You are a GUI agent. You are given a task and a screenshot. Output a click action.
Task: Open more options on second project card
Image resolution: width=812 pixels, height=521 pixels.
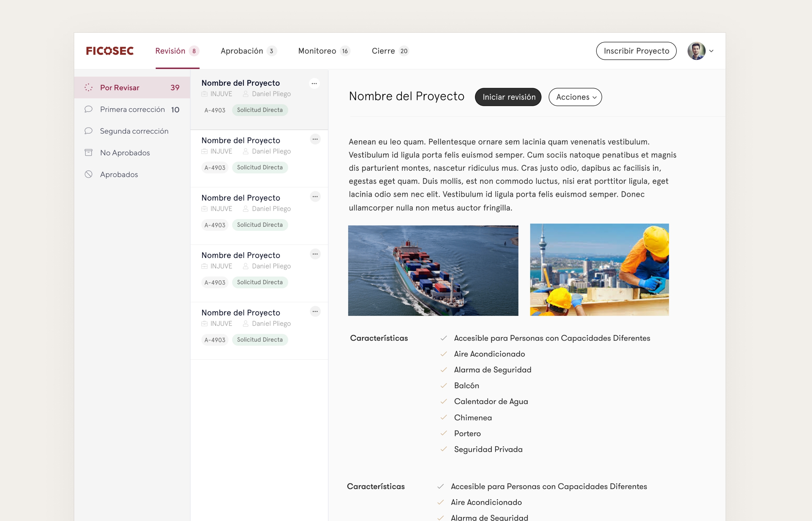(315, 139)
